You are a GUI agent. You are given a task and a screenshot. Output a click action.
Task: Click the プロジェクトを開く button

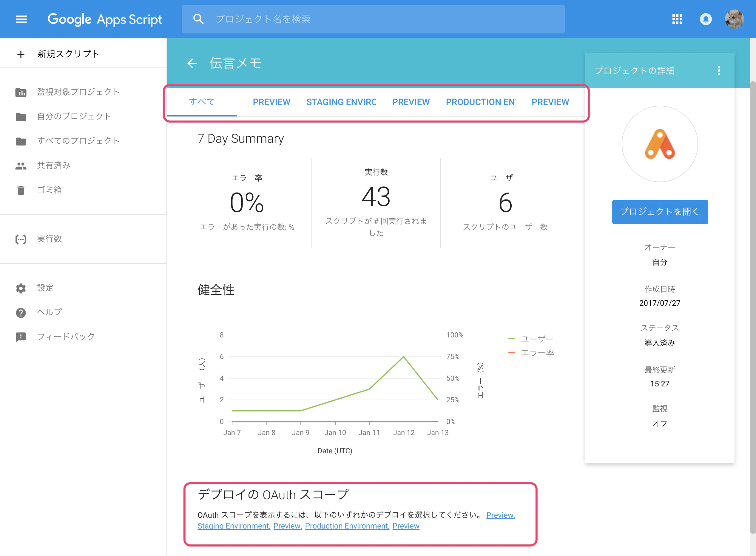pyautogui.click(x=660, y=212)
